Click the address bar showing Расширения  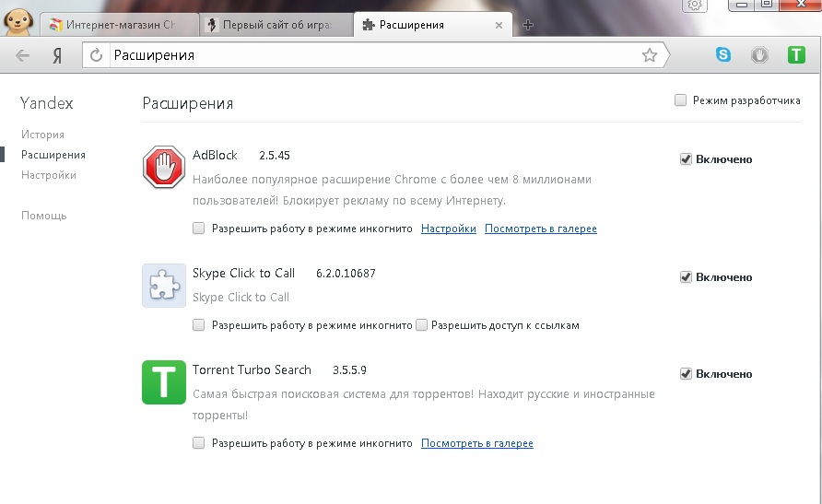point(369,55)
